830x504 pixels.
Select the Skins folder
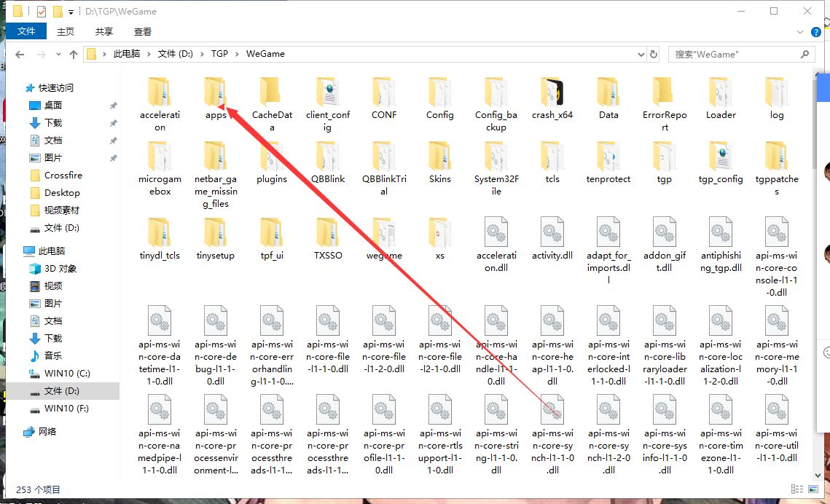coord(440,163)
